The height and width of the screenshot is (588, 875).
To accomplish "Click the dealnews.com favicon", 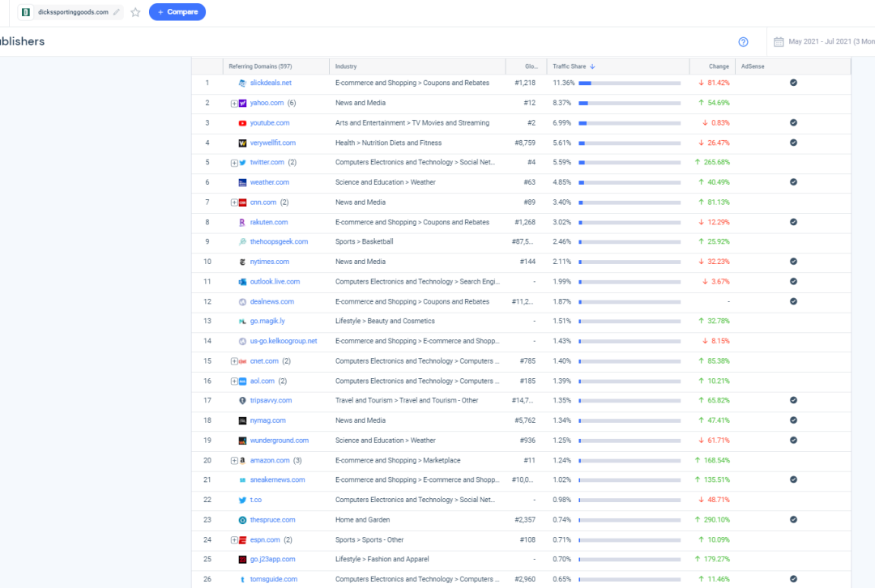I will pos(242,302).
